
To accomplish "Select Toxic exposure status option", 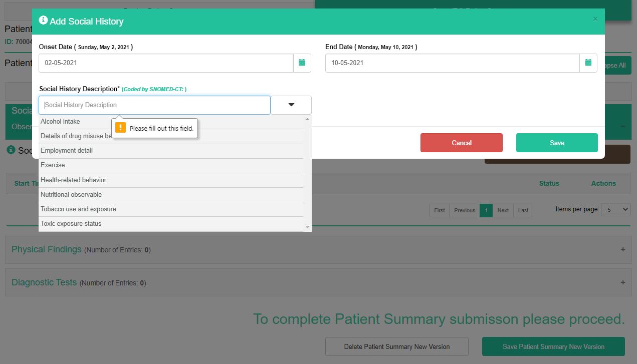I will coord(71,224).
